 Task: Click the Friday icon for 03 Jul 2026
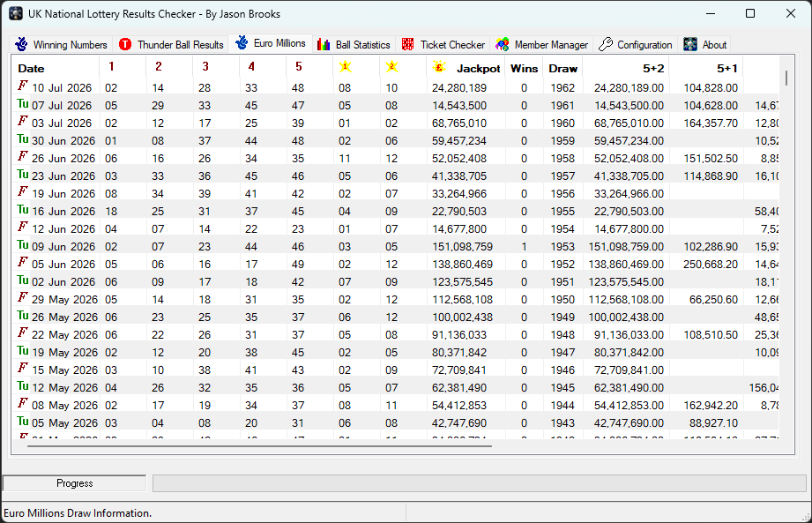pyautogui.click(x=23, y=121)
